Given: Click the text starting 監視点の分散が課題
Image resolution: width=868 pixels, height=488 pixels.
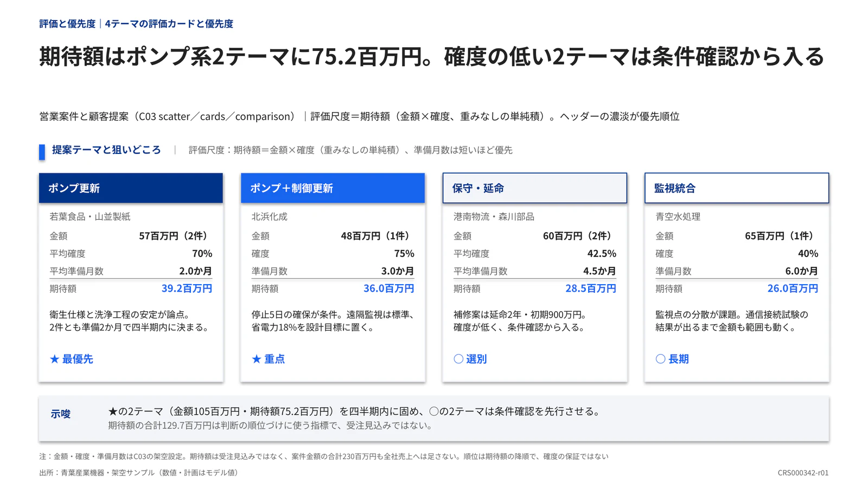Looking at the screenshot, I should [x=732, y=321].
